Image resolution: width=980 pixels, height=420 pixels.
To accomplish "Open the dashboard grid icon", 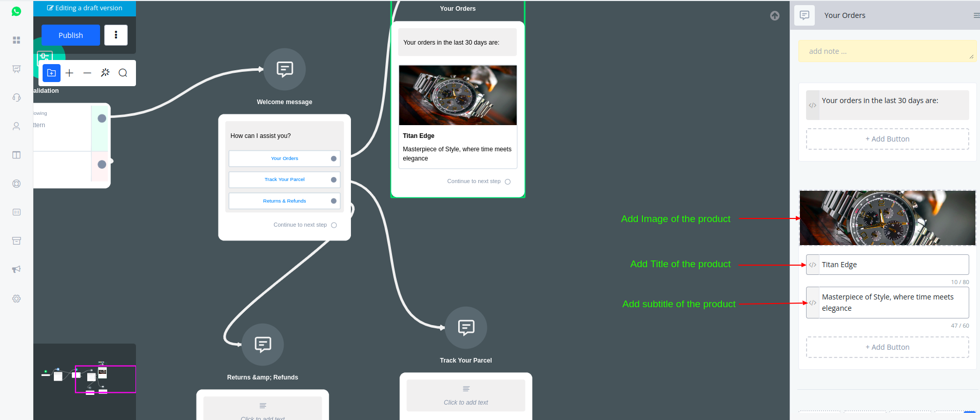I will (16, 40).
